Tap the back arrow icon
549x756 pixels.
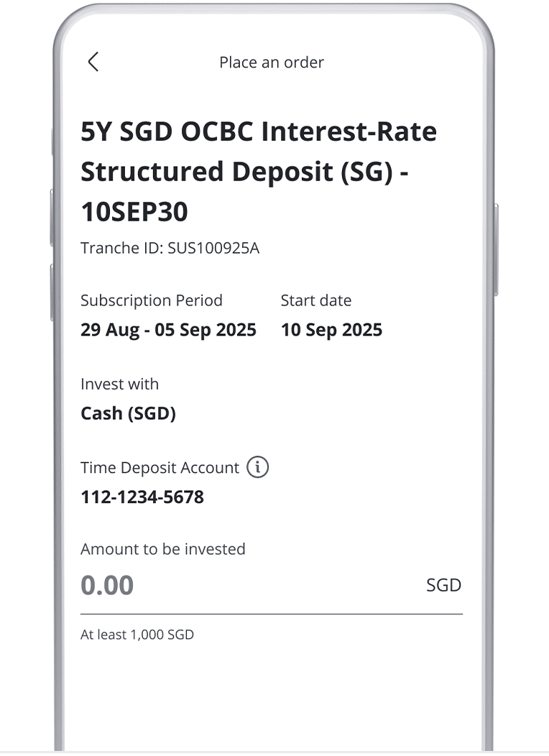point(93,62)
